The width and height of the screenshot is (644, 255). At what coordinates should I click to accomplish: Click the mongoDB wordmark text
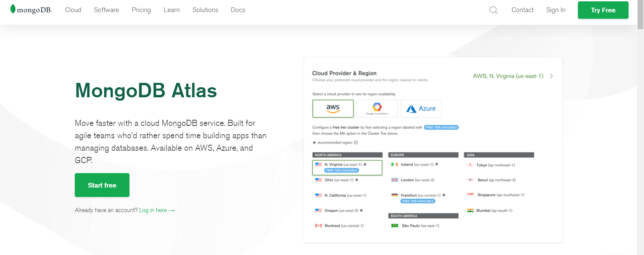tap(35, 10)
